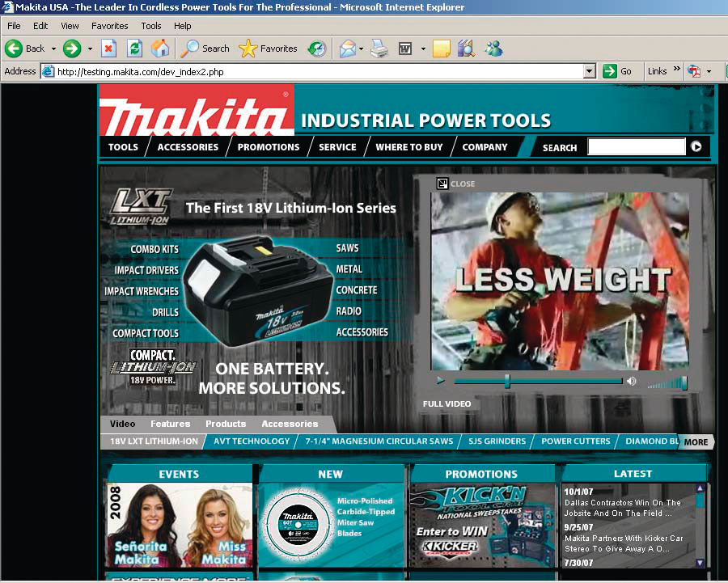Image resolution: width=728 pixels, height=583 pixels.
Task: Go to the browser Home page icon
Action: pos(160,49)
